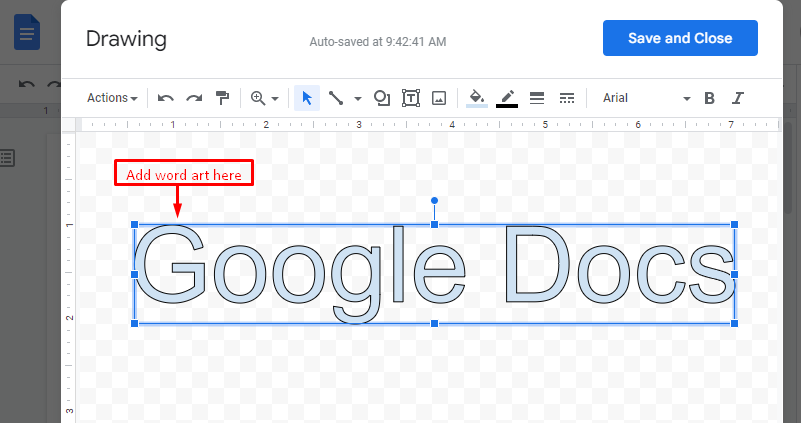Expand the line type dropdown arrow
Image resolution: width=801 pixels, height=423 pixels.
pyautogui.click(x=358, y=99)
